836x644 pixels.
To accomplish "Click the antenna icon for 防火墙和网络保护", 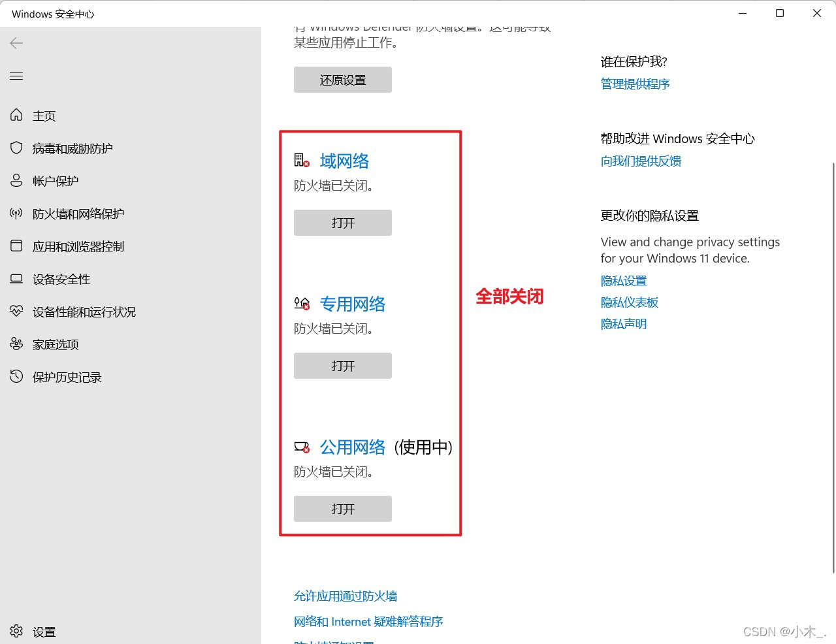I will 16,214.
